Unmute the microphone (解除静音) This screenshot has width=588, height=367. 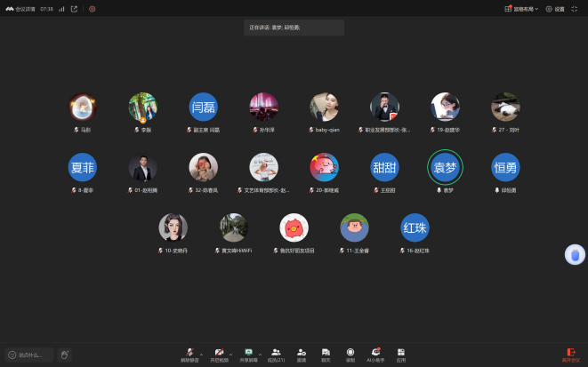[x=189, y=354]
